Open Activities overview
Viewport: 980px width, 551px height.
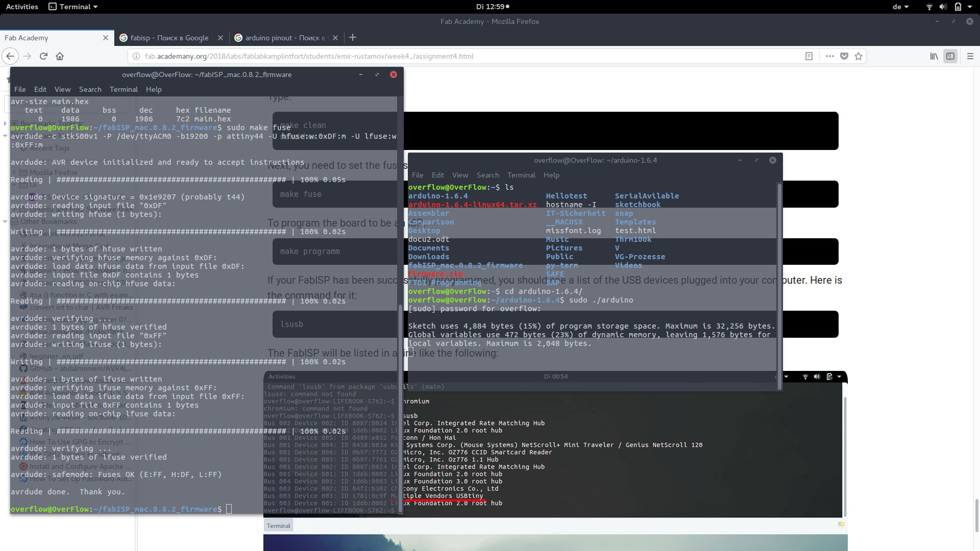[22, 7]
